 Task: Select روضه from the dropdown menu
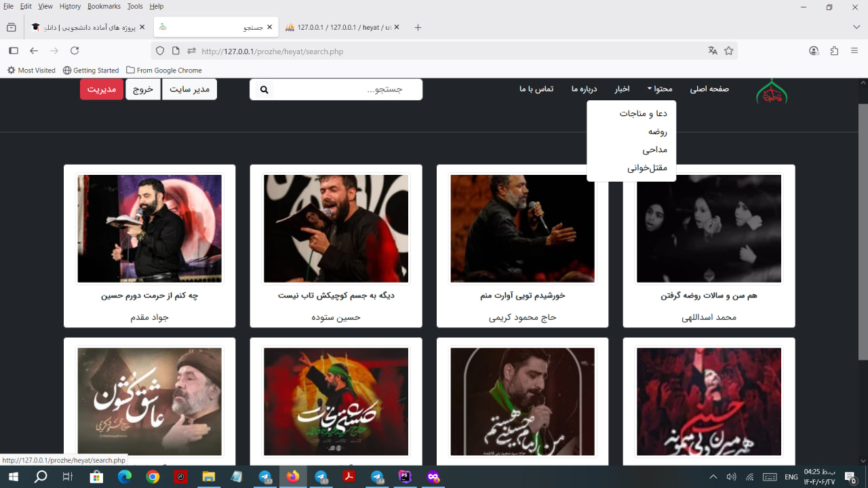click(x=657, y=131)
